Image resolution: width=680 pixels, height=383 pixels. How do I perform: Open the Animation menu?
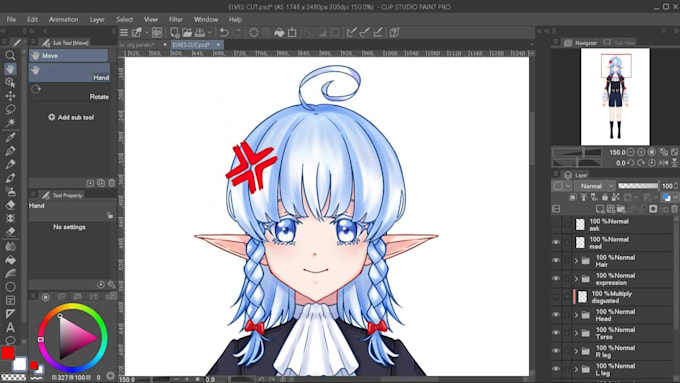pyautogui.click(x=63, y=20)
